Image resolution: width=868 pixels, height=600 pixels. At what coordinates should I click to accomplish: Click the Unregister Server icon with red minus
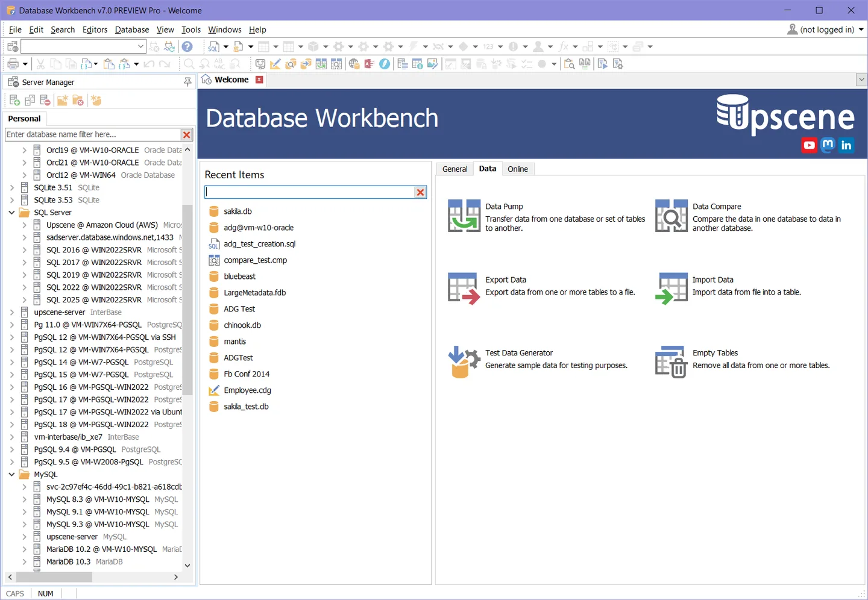pos(45,100)
